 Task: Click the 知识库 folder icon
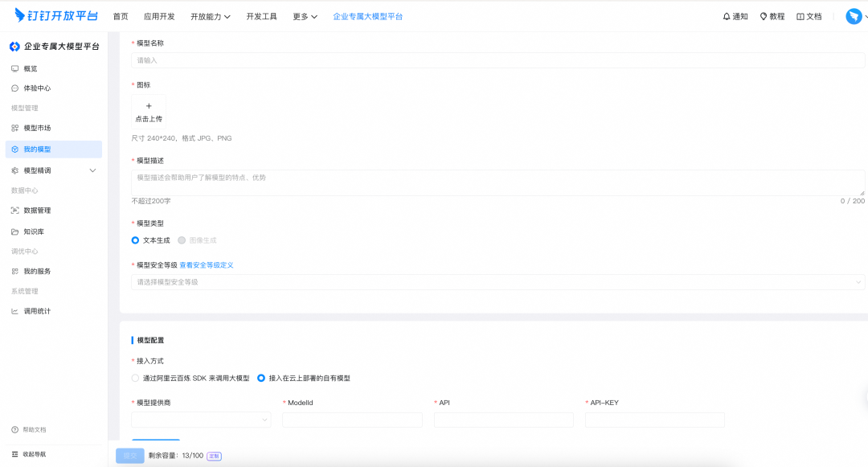[x=14, y=231]
